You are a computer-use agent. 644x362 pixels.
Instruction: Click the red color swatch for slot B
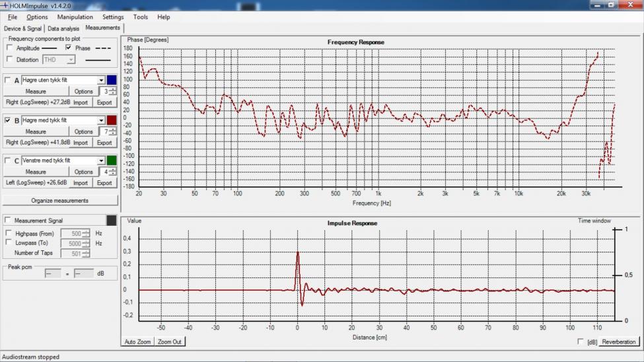112,120
